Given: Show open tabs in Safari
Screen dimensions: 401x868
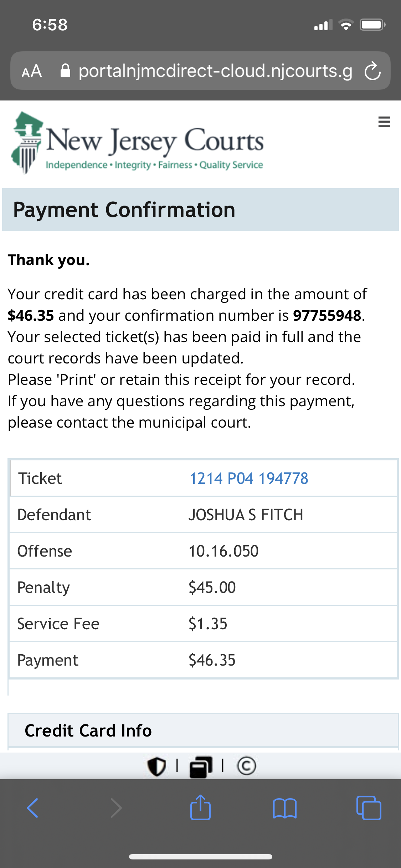Looking at the screenshot, I should tap(369, 807).
